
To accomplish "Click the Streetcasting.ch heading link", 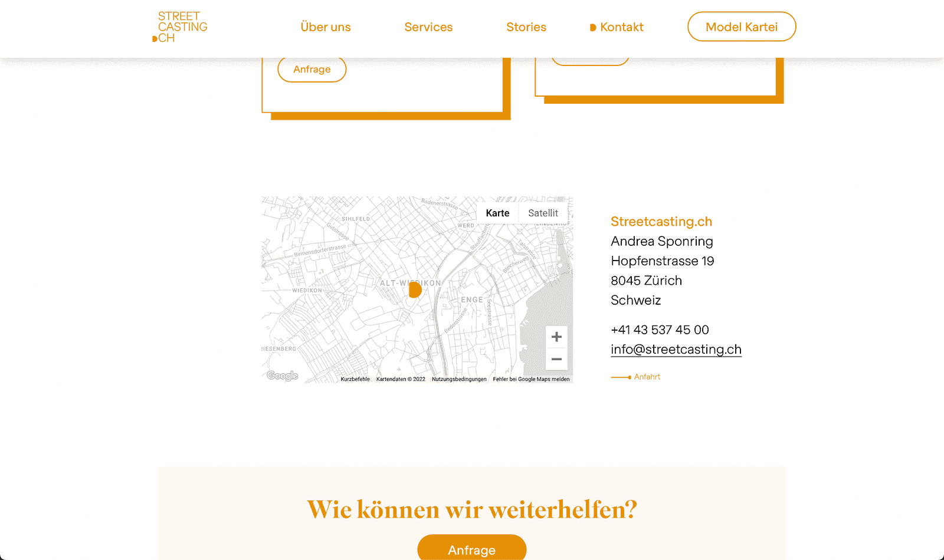I will click(661, 222).
